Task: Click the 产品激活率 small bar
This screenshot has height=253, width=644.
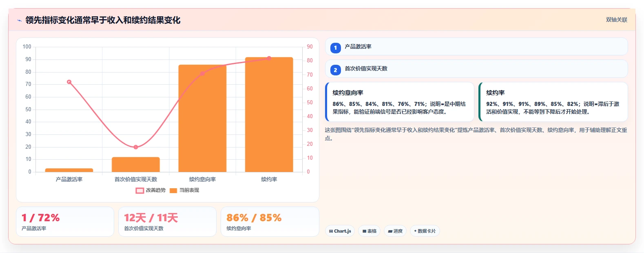Action: coord(69,170)
